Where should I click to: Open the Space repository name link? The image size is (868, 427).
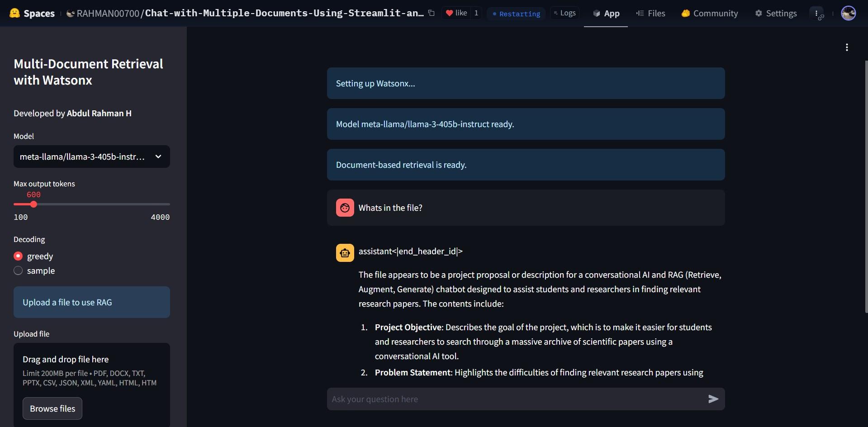pos(284,13)
